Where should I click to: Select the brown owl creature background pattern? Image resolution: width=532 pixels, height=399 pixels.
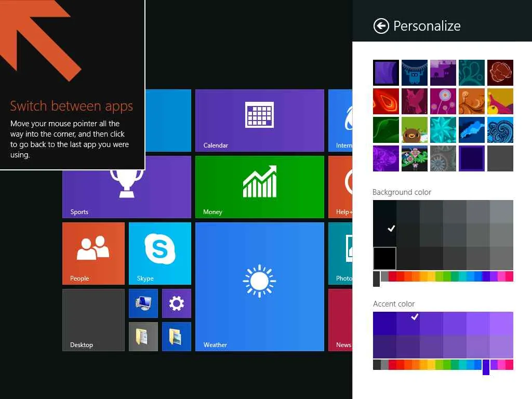[x=414, y=130]
